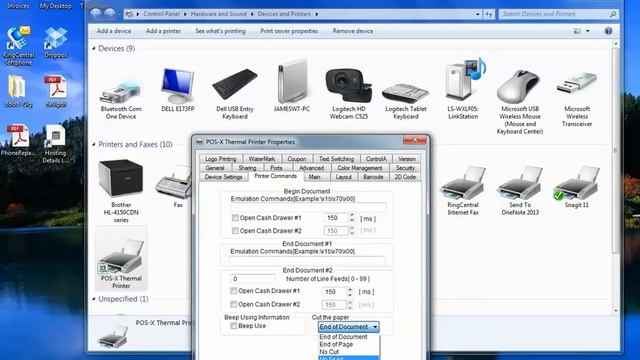This screenshot has width=640, height=360.
Task: Switch to the Device Settings tab
Action: pos(223,177)
